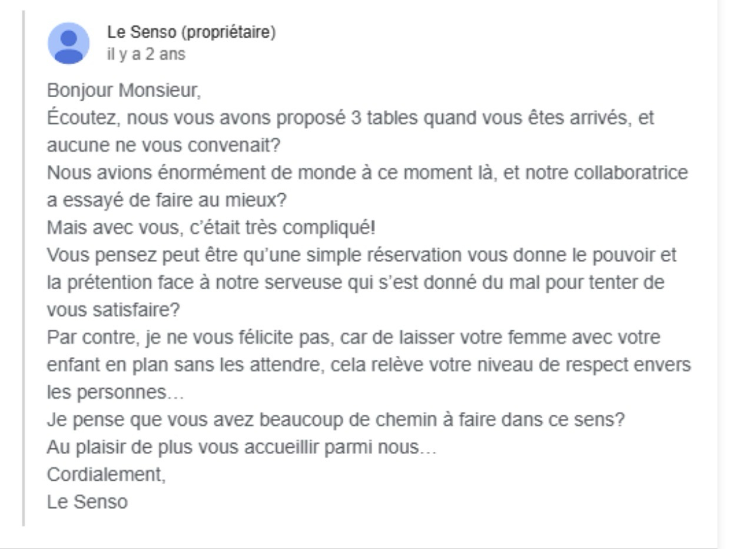756x549 pixels.
Task: Click the "Cordialement," closing line
Action: coord(106,475)
